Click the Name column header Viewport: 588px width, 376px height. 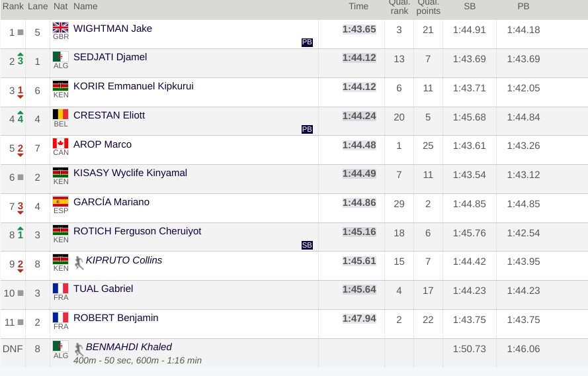(85, 7)
